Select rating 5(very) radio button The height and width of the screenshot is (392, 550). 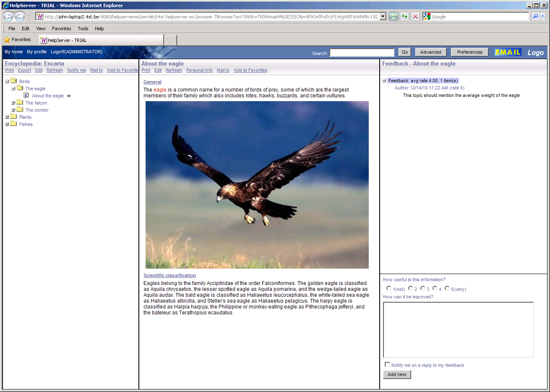447,288
